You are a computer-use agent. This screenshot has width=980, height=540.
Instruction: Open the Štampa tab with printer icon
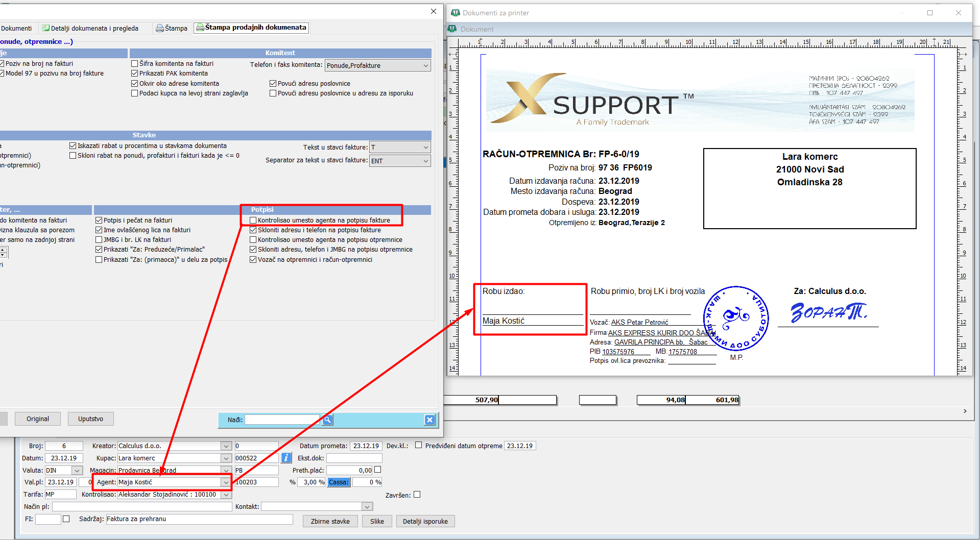[172, 28]
